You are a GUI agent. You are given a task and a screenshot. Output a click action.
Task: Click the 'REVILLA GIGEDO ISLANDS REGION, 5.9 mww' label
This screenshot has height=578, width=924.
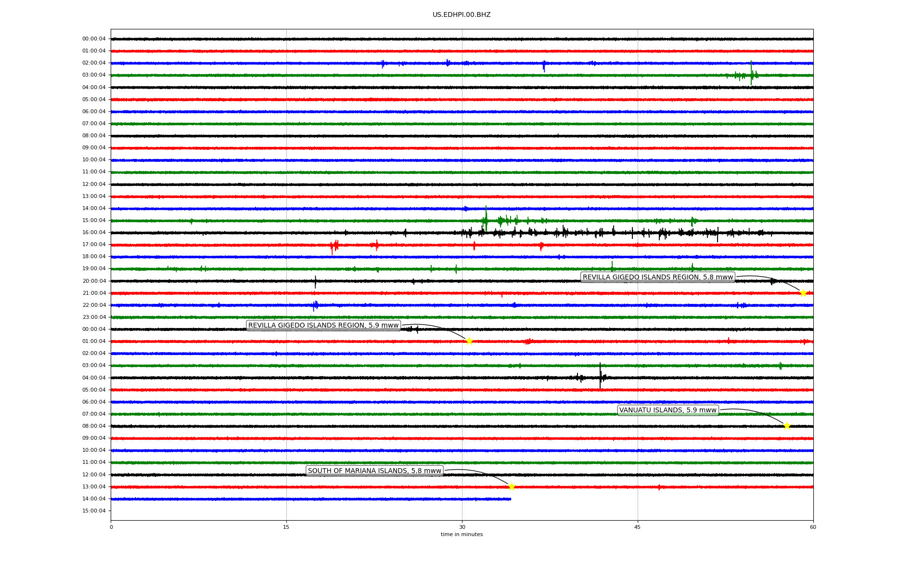(323, 326)
